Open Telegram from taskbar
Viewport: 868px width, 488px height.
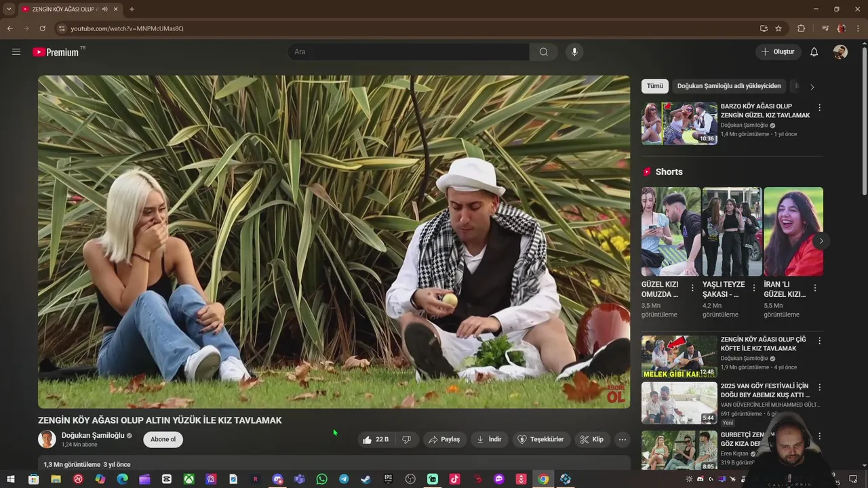(x=344, y=479)
